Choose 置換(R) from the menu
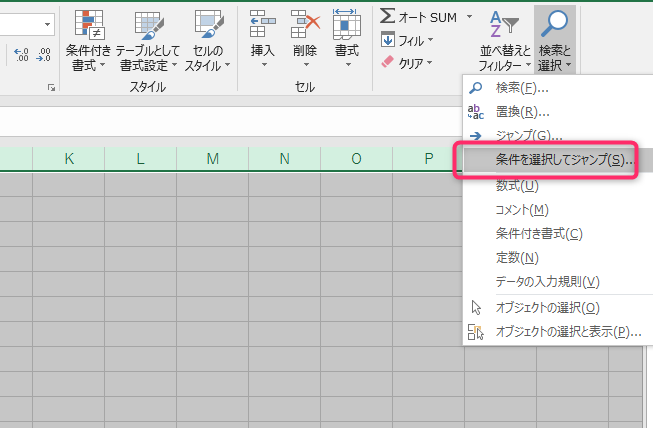The height and width of the screenshot is (428, 653). pyautogui.click(x=522, y=111)
